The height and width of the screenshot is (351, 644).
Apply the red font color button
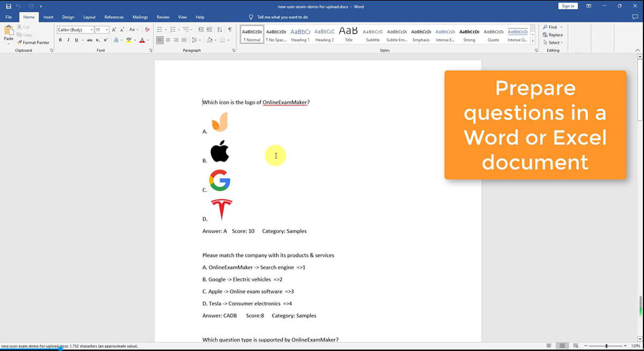tap(142, 40)
